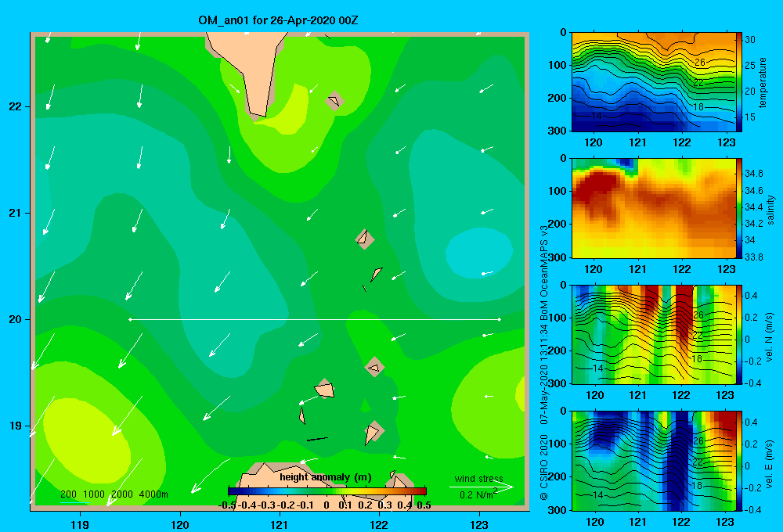Click the height anomaly color bar
783x532 pixels.
pyautogui.click(x=327, y=491)
